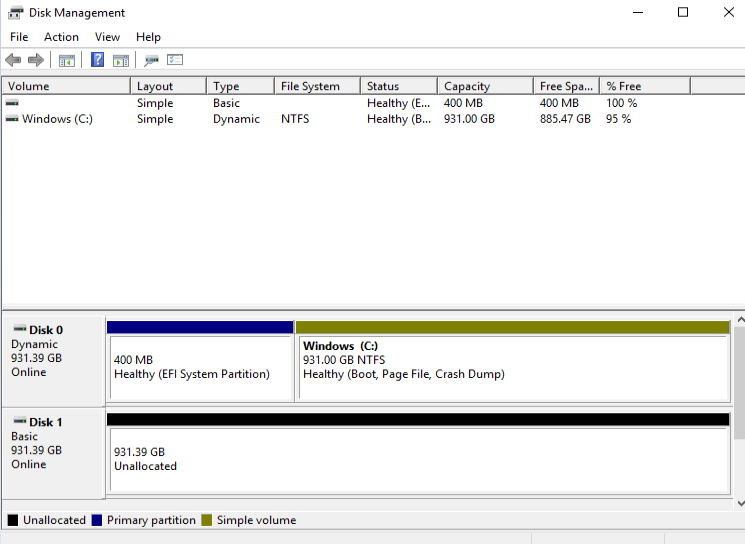Sort volumes by Capacity column header
Viewport: 745px width, 544px height.
[x=467, y=86]
